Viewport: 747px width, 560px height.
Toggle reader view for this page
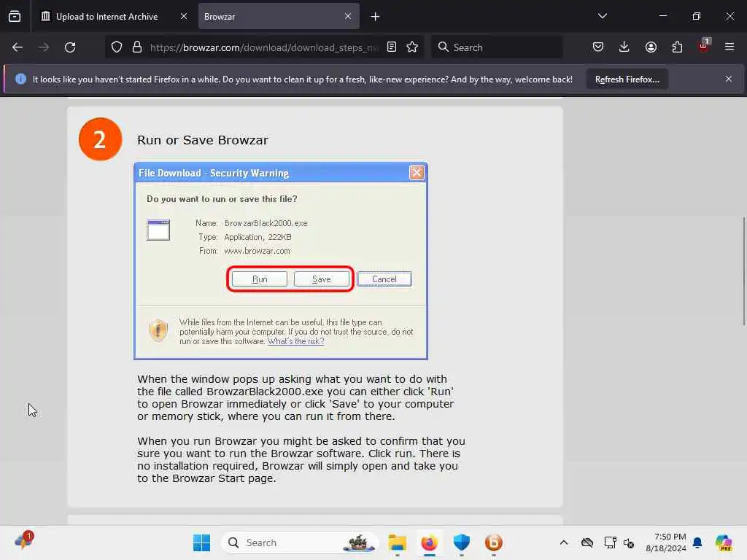point(392,47)
